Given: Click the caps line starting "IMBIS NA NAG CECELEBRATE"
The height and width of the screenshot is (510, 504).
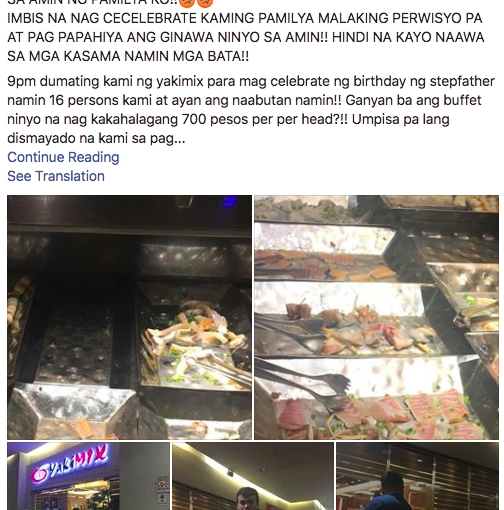Looking at the screenshot, I should click(245, 18).
